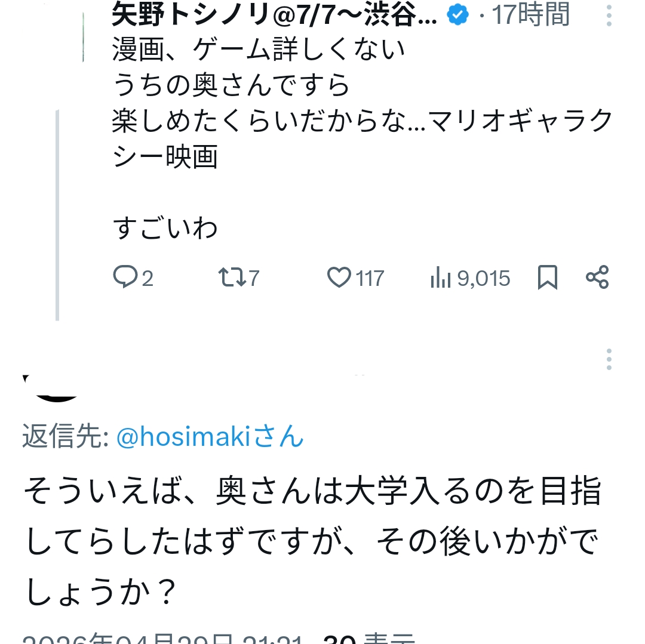The height and width of the screenshot is (644, 645).
Task: Click the blue verified badge beside 矢野トシノリ
Action: [458, 15]
